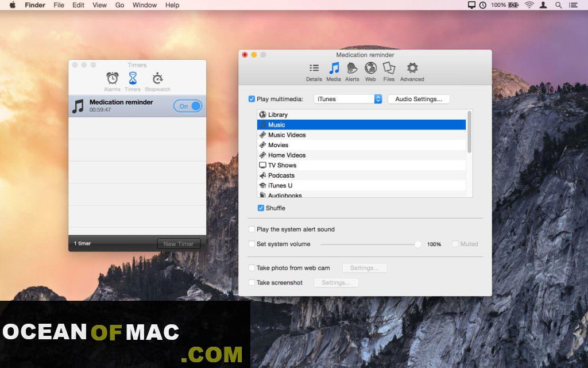Image resolution: width=588 pixels, height=368 pixels.
Task: Uncheck the Shuffle checkbox
Action: pyautogui.click(x=261, y=208)
